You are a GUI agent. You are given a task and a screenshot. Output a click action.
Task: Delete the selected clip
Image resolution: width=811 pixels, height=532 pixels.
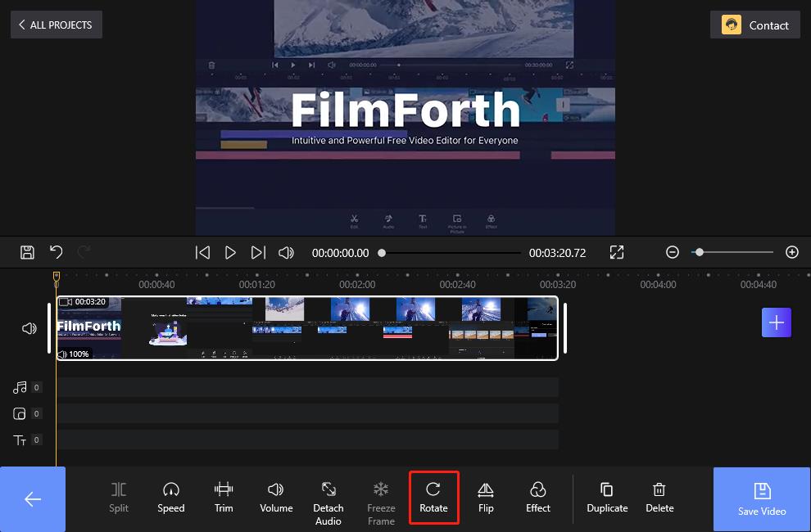pyautogui.click(x=659, y=498)
